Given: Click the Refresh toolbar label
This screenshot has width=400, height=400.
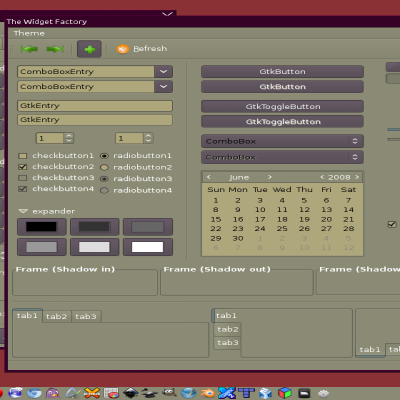Looking at the screenshot, I should tap(150, 49).
